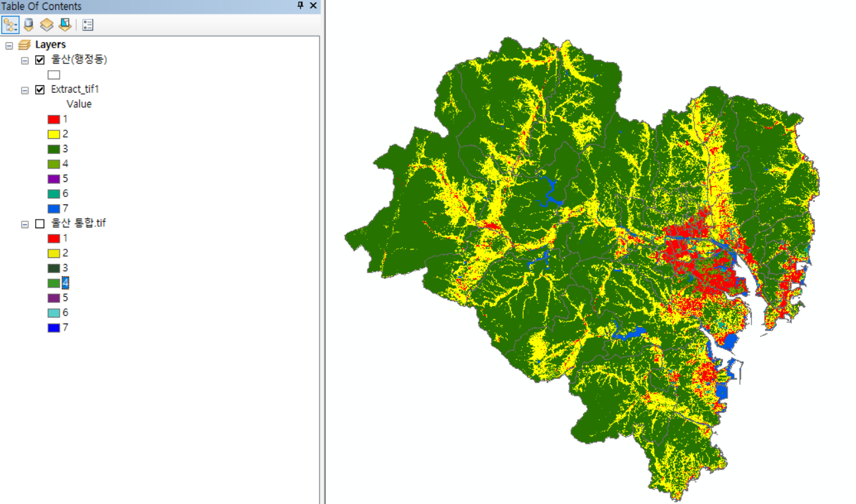Select List By Drawing Order icon
The width and height of the screenshot is (856, 504).
(x=10, y=25)
